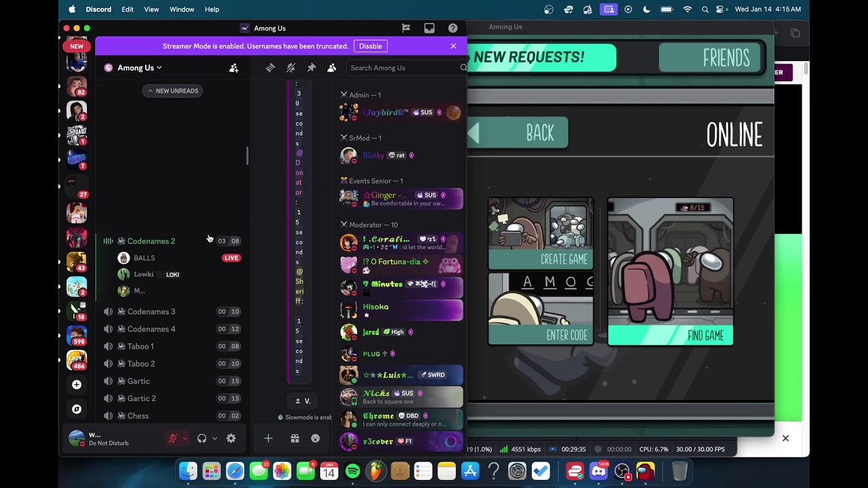Open the Discord app menu
The width and height of the screenshot is (868, 488).
(x=98, y=9)
